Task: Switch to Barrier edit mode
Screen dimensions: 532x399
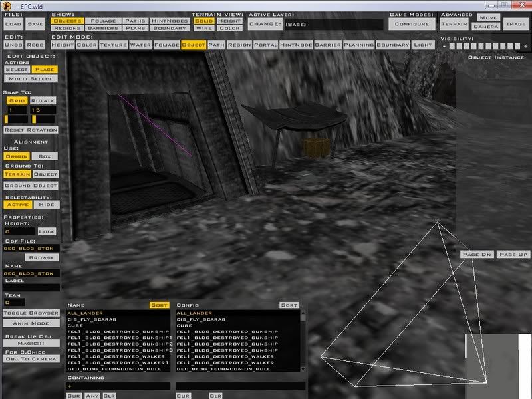Action: (x=328, y=45)
